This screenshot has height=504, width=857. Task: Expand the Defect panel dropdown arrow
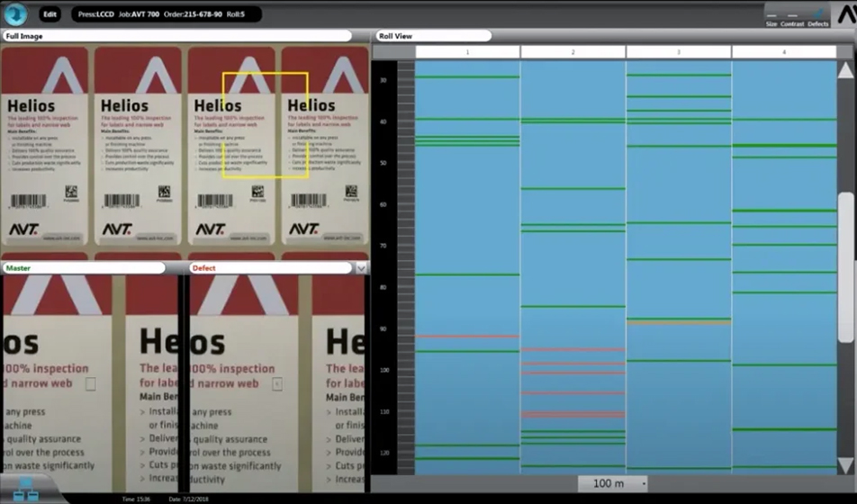coord(361,268)
